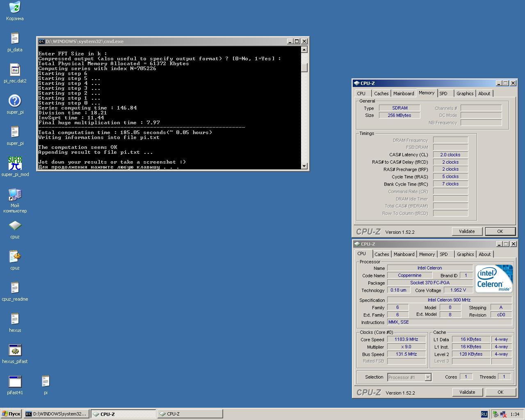The width and height of the screenshot is (525, 420).
Task: Open the super_pi text document icon
Action: click(x=15, y=132)
